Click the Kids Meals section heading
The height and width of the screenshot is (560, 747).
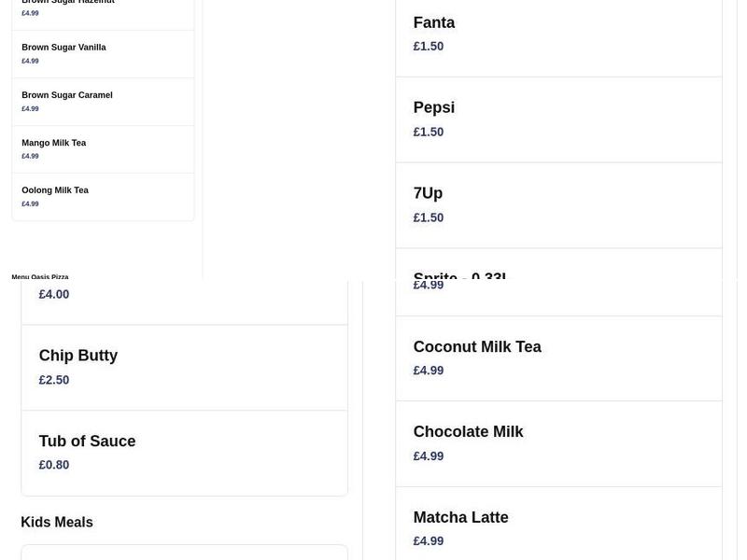(57, 522)
